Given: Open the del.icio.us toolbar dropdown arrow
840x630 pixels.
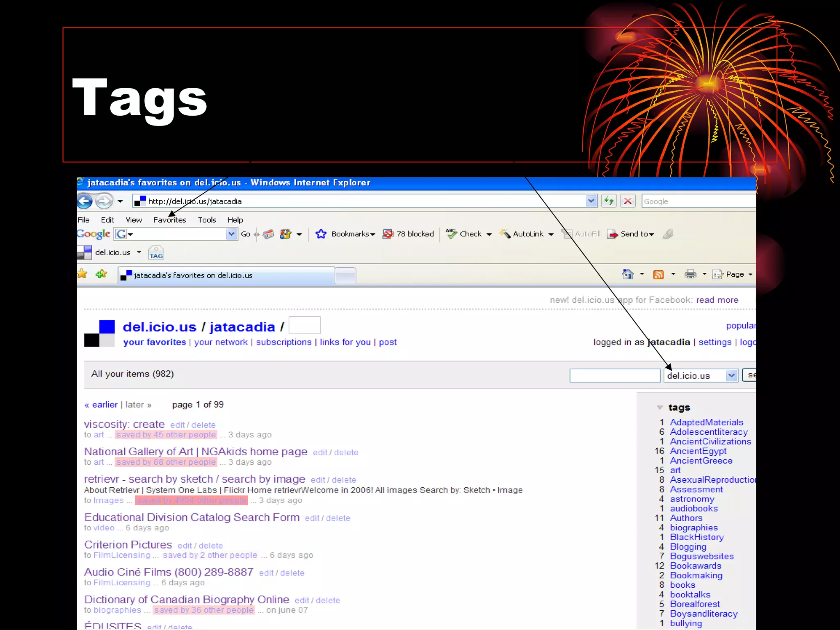Looking at the screenshot, I should [139, 252].
